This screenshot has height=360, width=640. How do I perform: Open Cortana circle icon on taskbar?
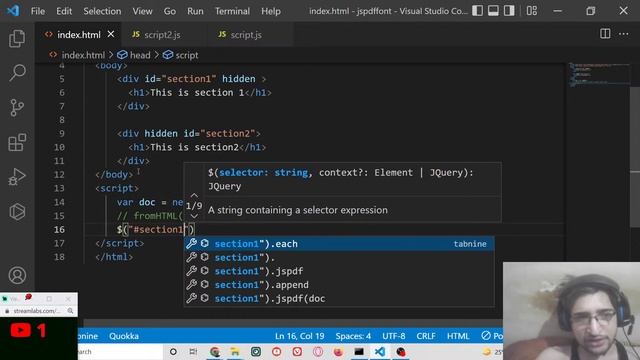[173, 351]
